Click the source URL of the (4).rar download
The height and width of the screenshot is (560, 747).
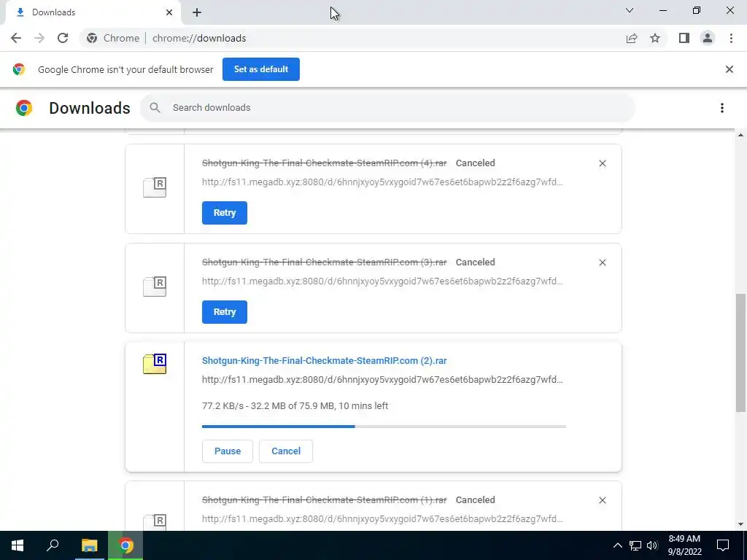382,182
